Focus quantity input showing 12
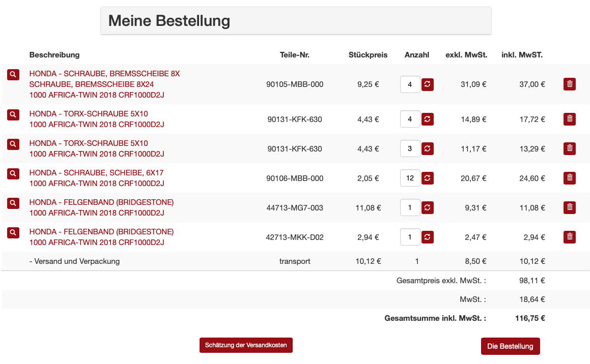 tap(410, 178)
